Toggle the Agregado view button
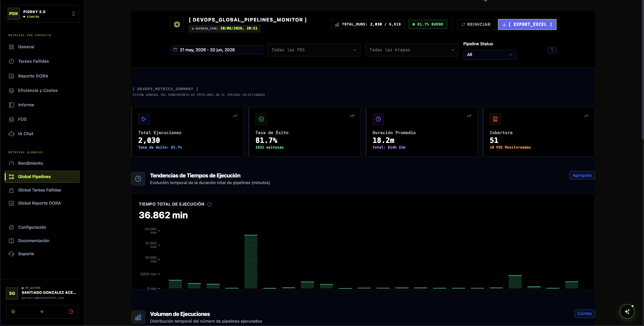The height and width of the screenshot is (326, 644). (x=582, y=175)
